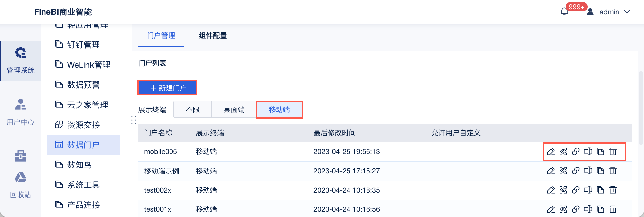The height and width of the screenshot is (217, 644).
Task: Copy link icon for test002x portal
Action: coord(576,190)
